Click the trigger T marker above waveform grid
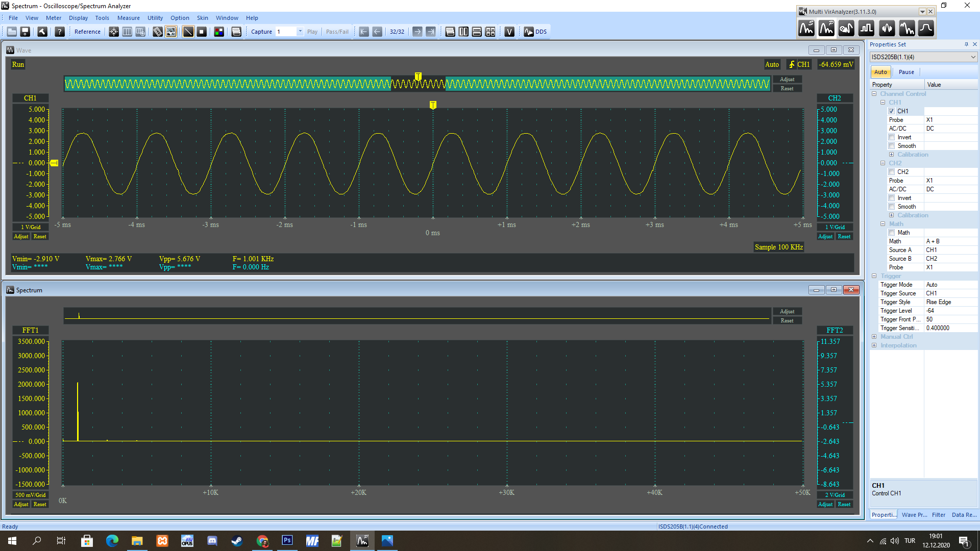This screenshot has height=551, width=980. [433, 105]
